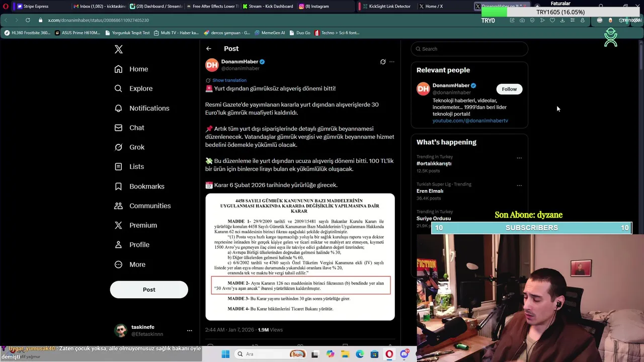This screenshot has height=362, width=644.
Task: Open the Suriye Ordusu trending topic
Action: click(434, 219)
